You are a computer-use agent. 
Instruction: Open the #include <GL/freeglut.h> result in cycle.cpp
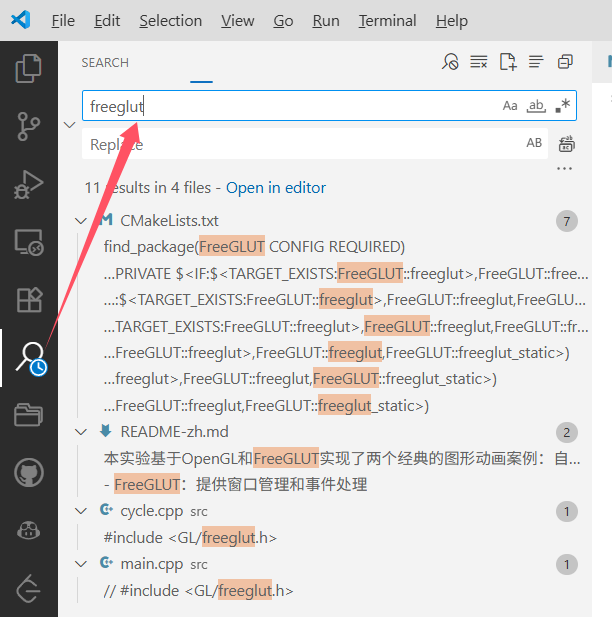coord(190,538)
